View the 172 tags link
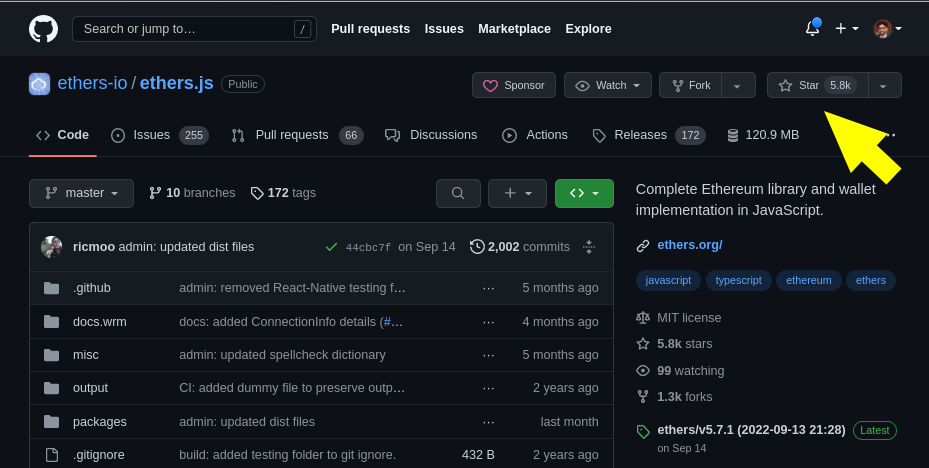The height and width of the screenshot is (468, 929). click(283, 193)
